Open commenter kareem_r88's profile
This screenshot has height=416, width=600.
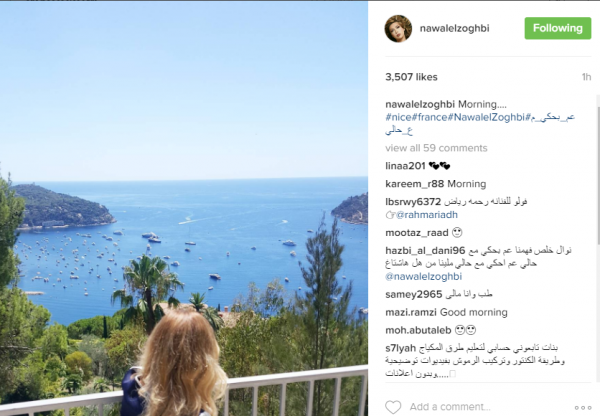tap(415, 184)
